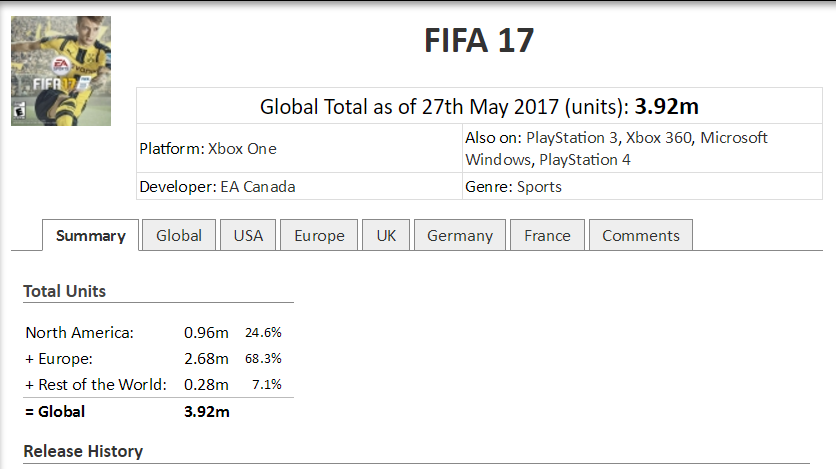The image size is (836, 469).
Task: Switch to the Summary tab
Action: [91, 236]
